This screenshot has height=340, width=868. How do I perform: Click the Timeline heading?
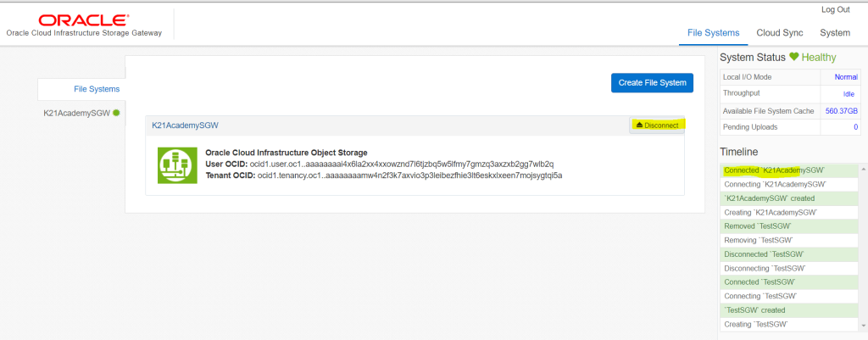tap(739, 151)
